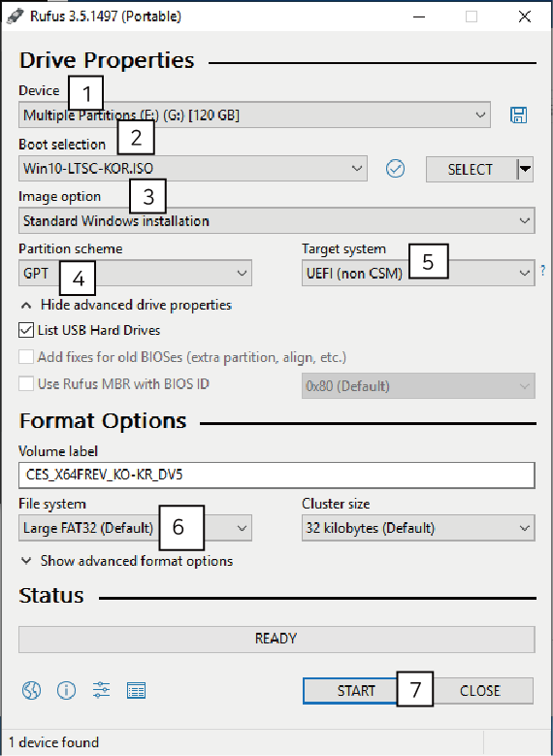This screenshot has width=553, height=756.
Task: Expand the SELECT button split arrow
Action: point(526,169)
